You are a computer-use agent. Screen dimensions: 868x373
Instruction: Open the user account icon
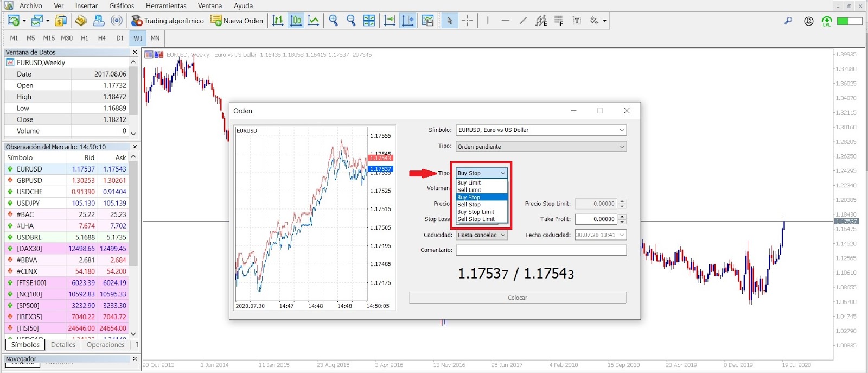(x=809, y=21)
